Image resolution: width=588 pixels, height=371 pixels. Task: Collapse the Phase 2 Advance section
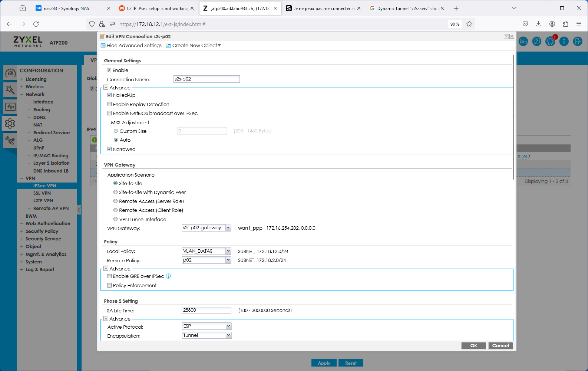106,319
